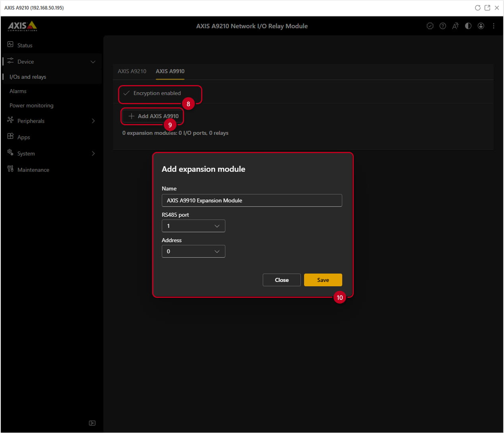This screenshot has width=504, height=433.
Task: Open the Apps menu label
Action: tap(24, 137)
